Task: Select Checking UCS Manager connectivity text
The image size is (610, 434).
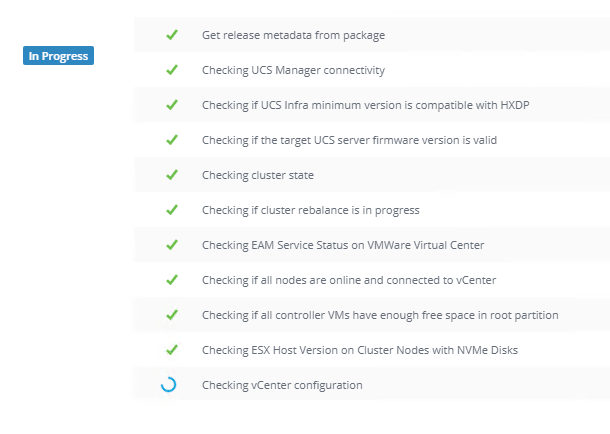Action: [x=293, y=70]
